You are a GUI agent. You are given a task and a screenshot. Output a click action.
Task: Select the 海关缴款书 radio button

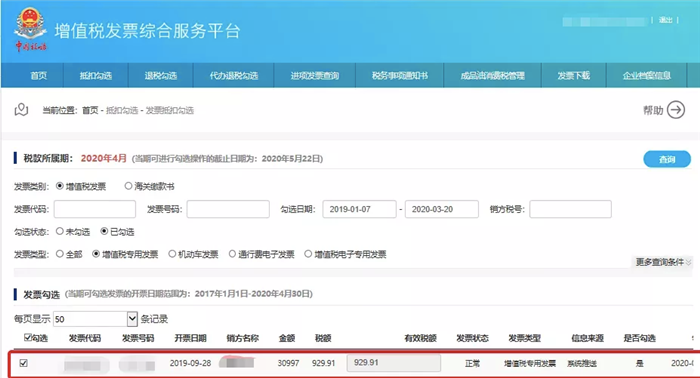click(x=128, y=186)
